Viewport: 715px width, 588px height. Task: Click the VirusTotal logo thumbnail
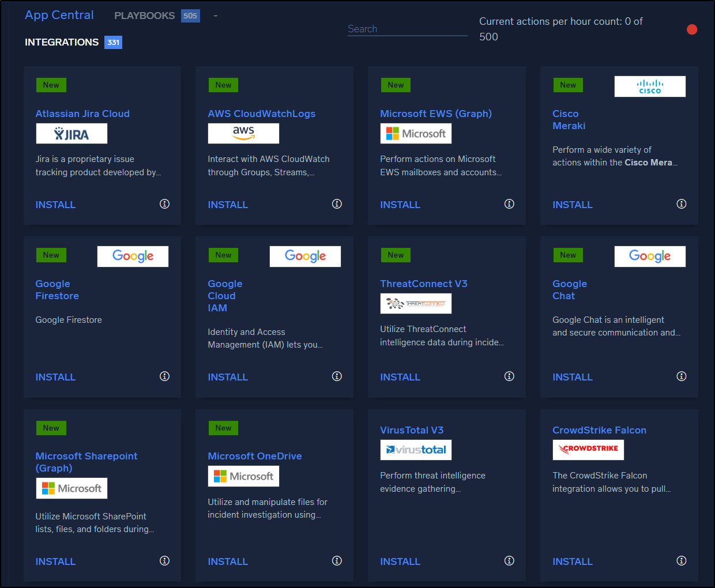tap(416, 450)
